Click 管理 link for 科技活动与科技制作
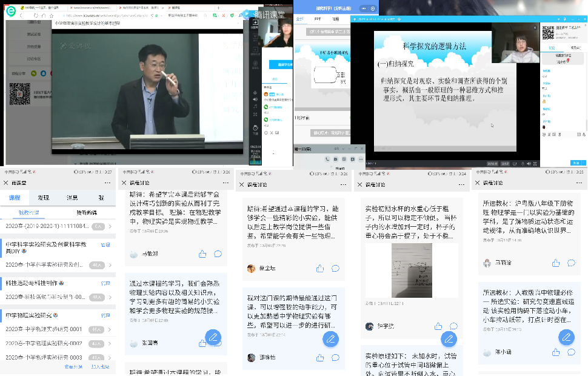 coord(105,283)
